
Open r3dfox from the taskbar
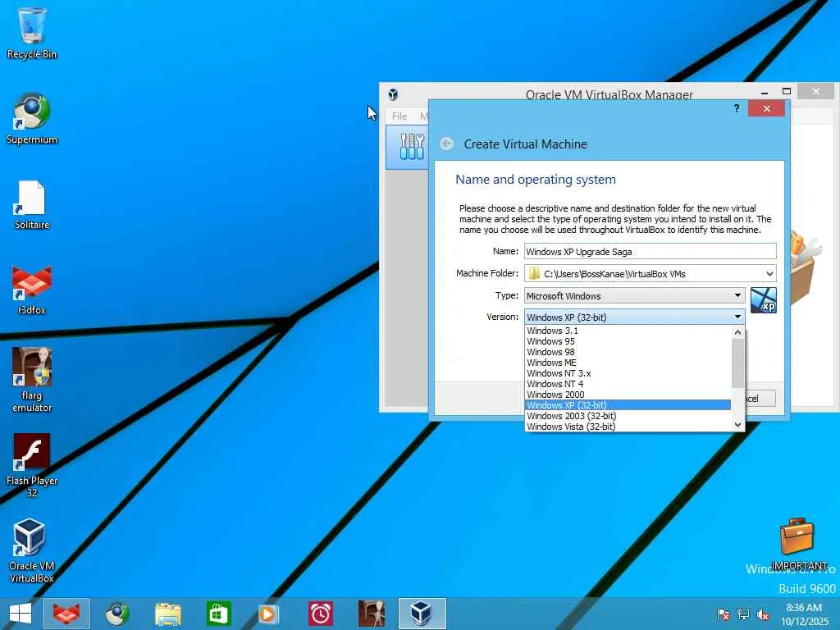coord(66,614)
